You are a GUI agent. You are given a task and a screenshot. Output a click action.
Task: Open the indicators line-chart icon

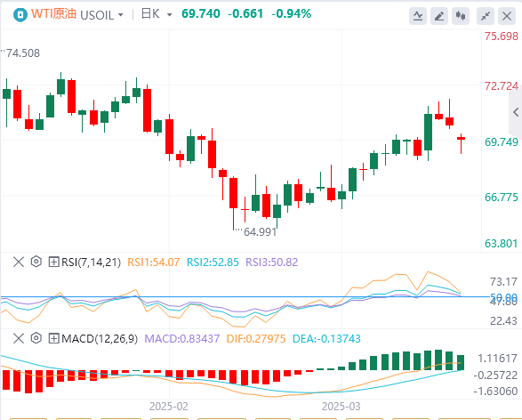click(418, 16)
